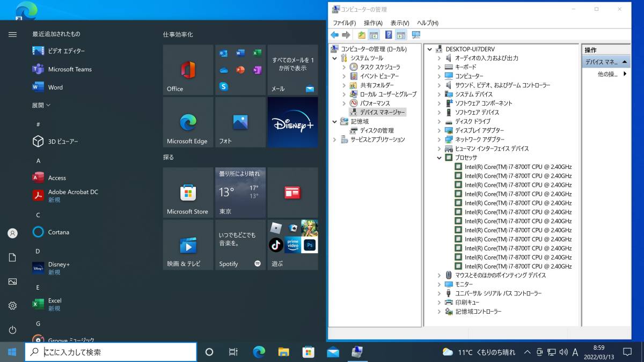The height and width of the screenshot is (362, 644).
Task: Open Settings gear in Start sidebar
Action: click(12, 306)
